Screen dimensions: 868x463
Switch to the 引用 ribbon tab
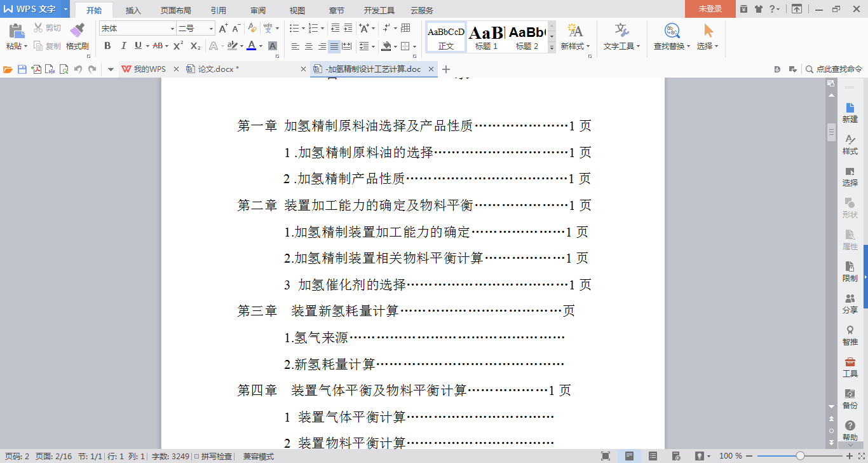(219, 10)
